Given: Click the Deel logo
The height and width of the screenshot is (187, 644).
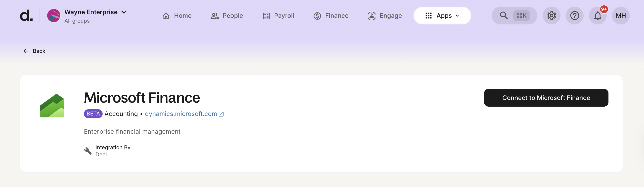Looking at the screenshot, I should 26,16.
